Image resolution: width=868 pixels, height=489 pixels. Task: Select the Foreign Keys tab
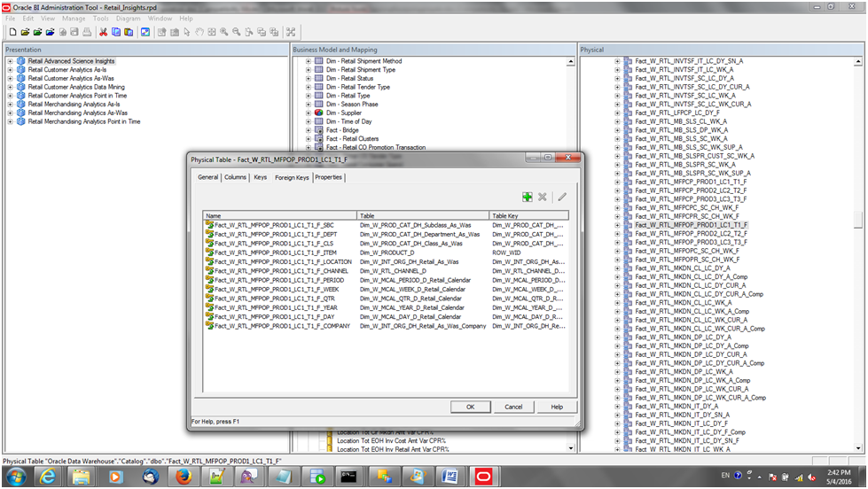point(292,177)
